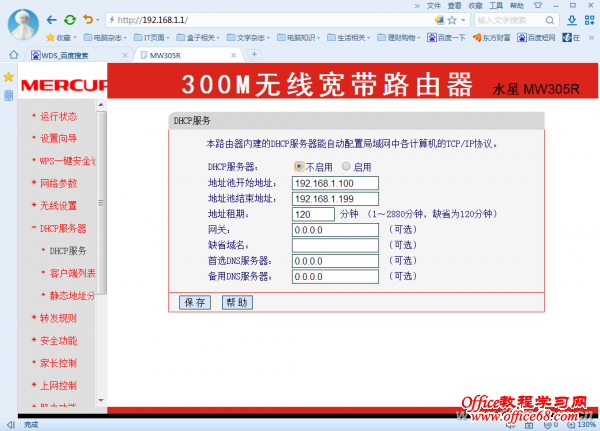Click the skin shirt icon

pos(538,5)
